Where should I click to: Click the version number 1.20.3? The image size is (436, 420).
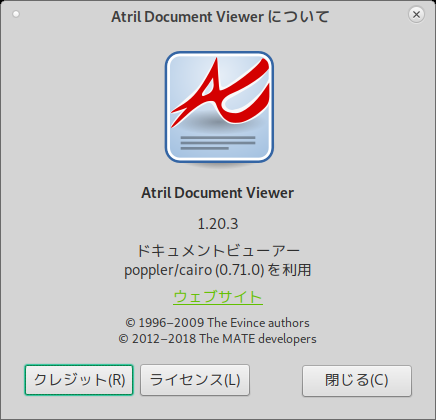click(x=218, y=224)
